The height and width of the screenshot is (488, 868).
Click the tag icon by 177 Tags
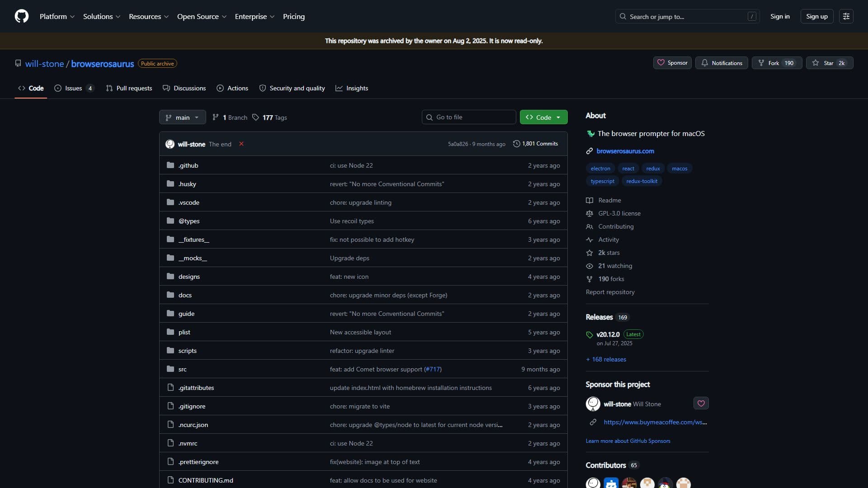click(255, 117)
